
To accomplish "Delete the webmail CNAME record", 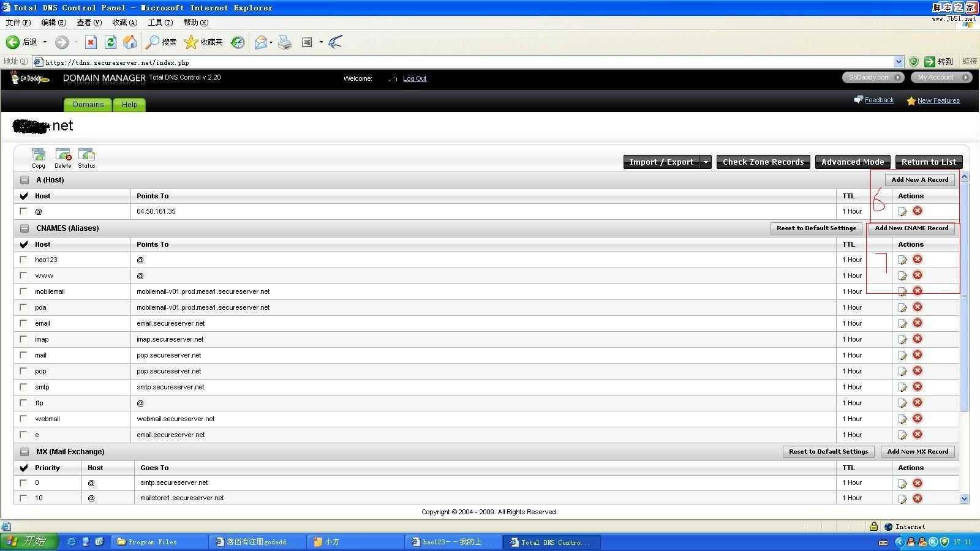I will click(918, 419).
